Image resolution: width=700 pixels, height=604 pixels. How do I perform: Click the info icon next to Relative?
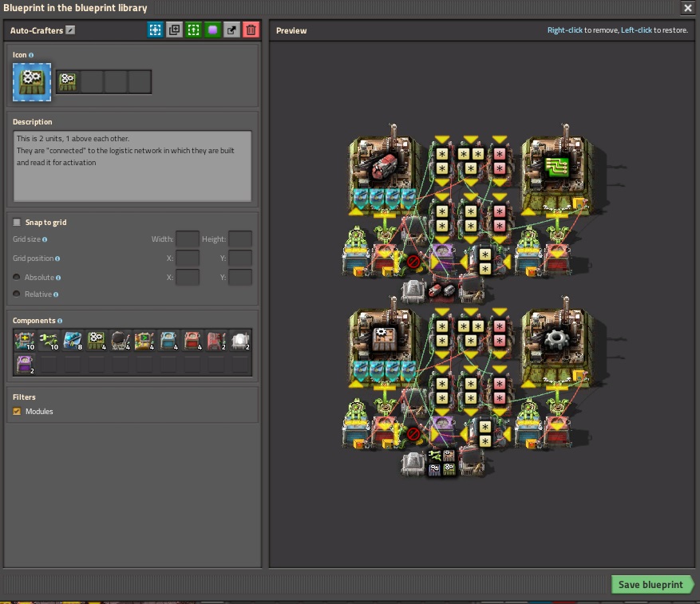(x=56, y=294)
